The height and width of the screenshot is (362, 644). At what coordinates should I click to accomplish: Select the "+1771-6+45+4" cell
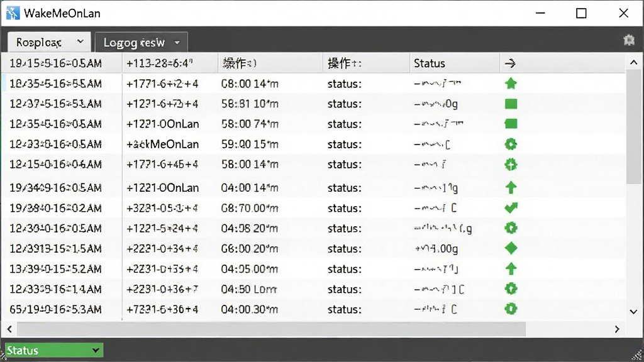163,165
